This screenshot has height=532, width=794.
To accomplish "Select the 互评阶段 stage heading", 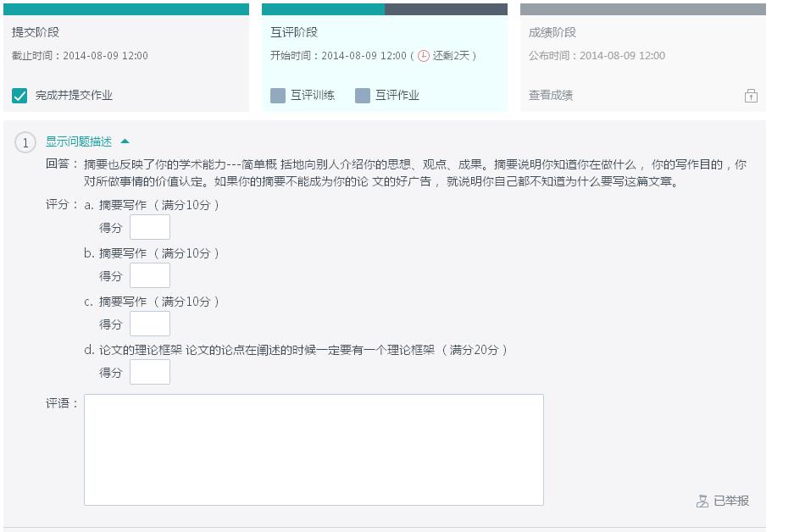I will (x=294, y=32).
